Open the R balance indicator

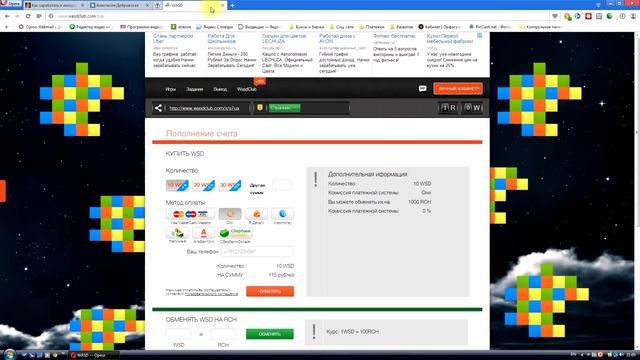pos(448,108)
